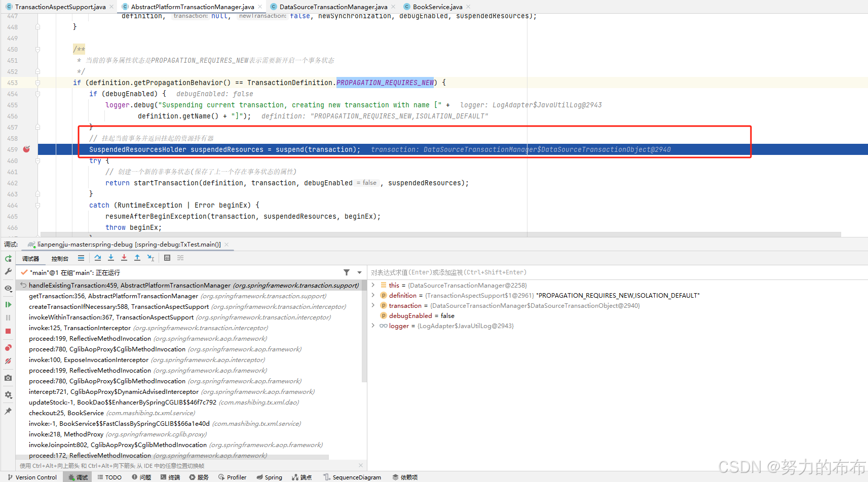
Task: Open the thread selector dropdown arrow
Action: coord(359,272)
